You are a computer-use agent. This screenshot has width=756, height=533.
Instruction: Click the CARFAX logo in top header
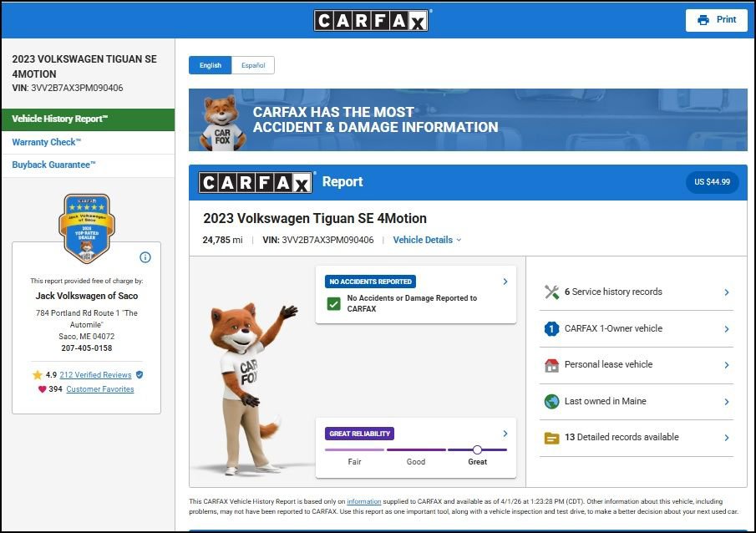click(x=371, y=20)
